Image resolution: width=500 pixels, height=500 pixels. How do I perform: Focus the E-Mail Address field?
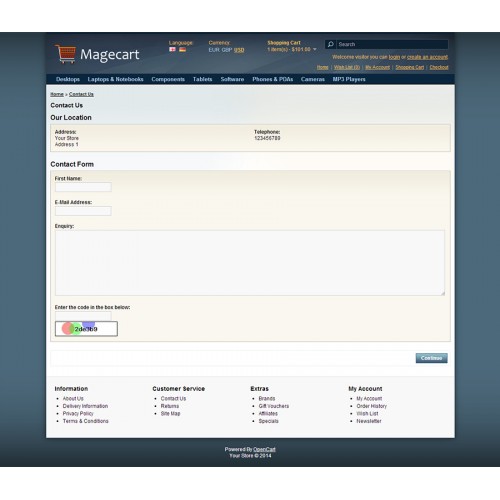(83, 211)
